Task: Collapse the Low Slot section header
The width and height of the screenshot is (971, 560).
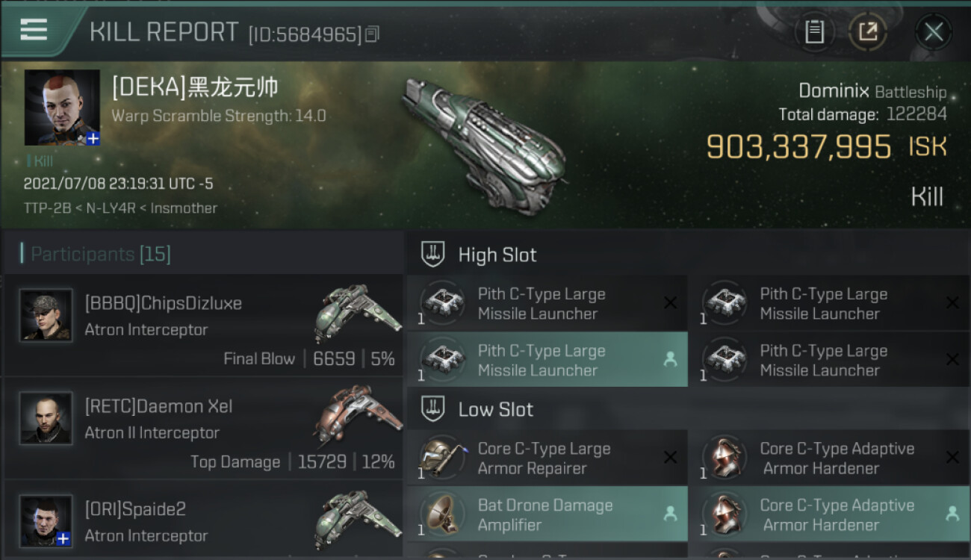Action: (x=687, y=410)
